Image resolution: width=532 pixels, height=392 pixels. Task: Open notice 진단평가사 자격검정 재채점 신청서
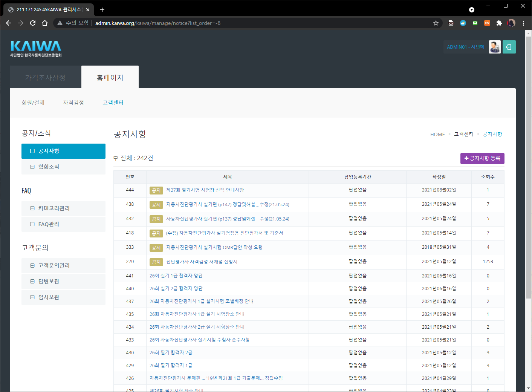tap(202, 262)
